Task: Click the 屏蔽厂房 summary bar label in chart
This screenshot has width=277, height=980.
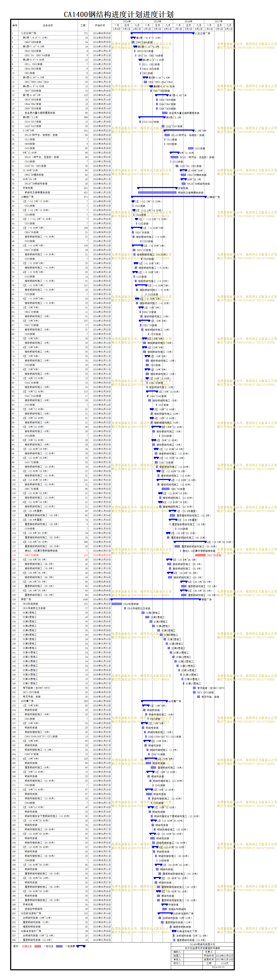Action: [206, 600]
